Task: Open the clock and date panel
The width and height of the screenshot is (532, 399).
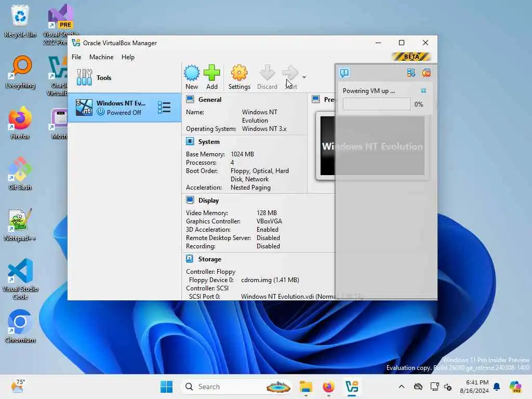Action: (474, 387)
